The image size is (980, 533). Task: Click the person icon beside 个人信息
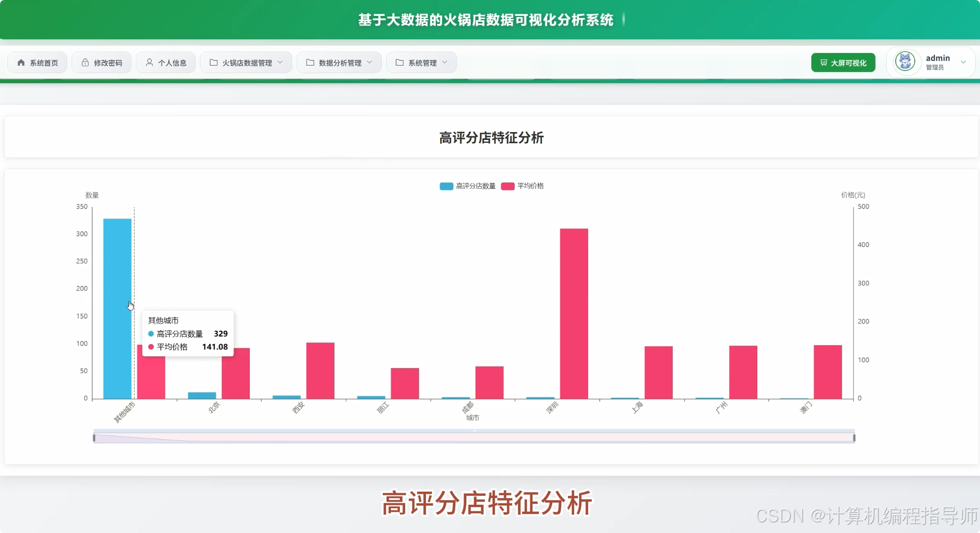pyautogui.click(x=150, y=63)
